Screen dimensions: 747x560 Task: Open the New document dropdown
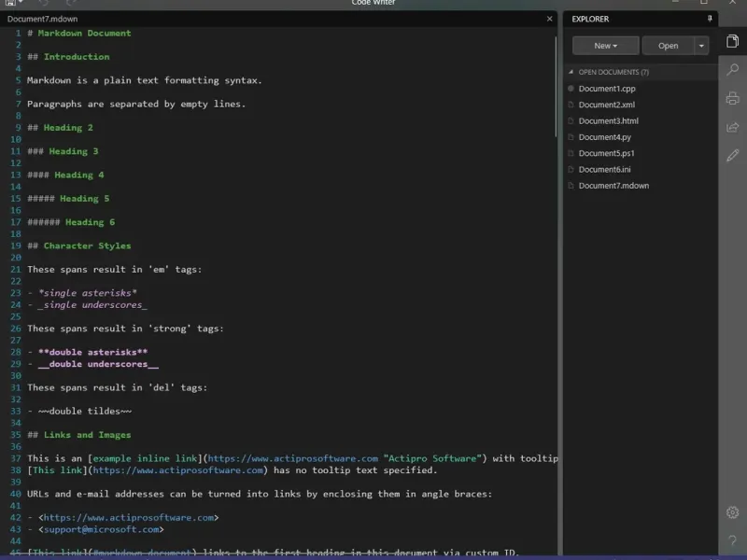[605, 46]
